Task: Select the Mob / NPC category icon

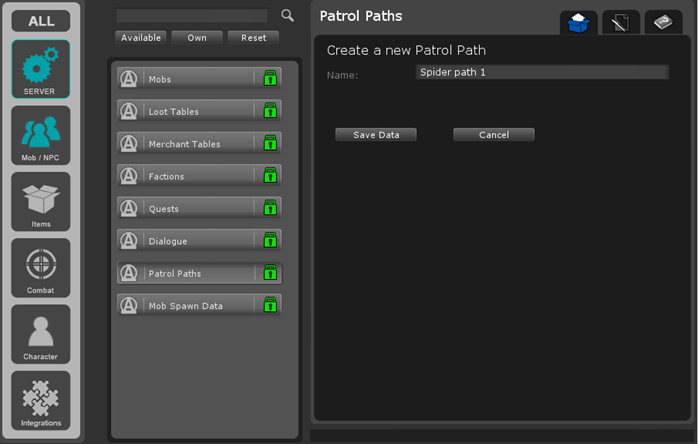Action: (41, 135)
